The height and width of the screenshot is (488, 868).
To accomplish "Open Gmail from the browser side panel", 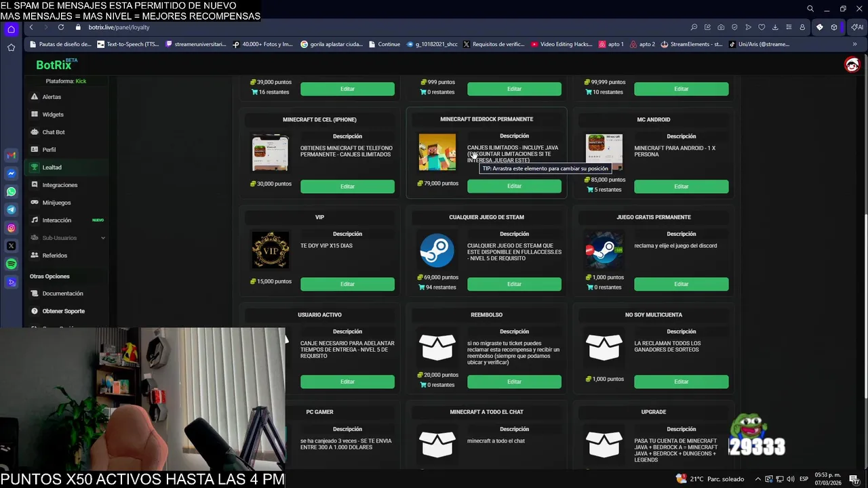I will tap(11, 155).
